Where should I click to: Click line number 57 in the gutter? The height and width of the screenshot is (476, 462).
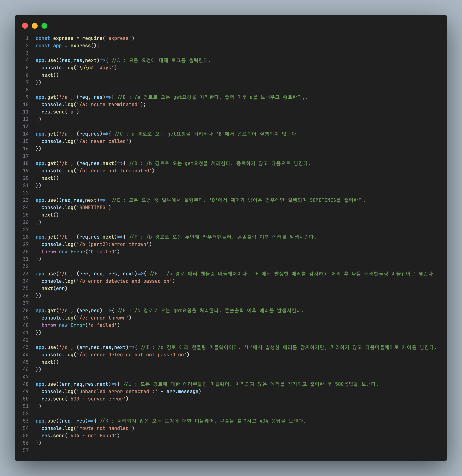tap(26, 450)
